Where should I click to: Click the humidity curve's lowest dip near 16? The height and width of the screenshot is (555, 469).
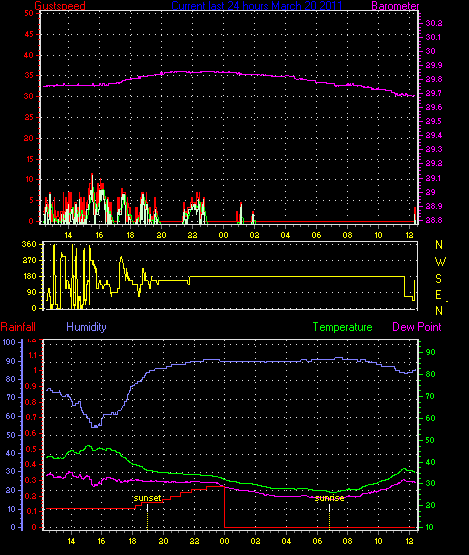(95, 427)
